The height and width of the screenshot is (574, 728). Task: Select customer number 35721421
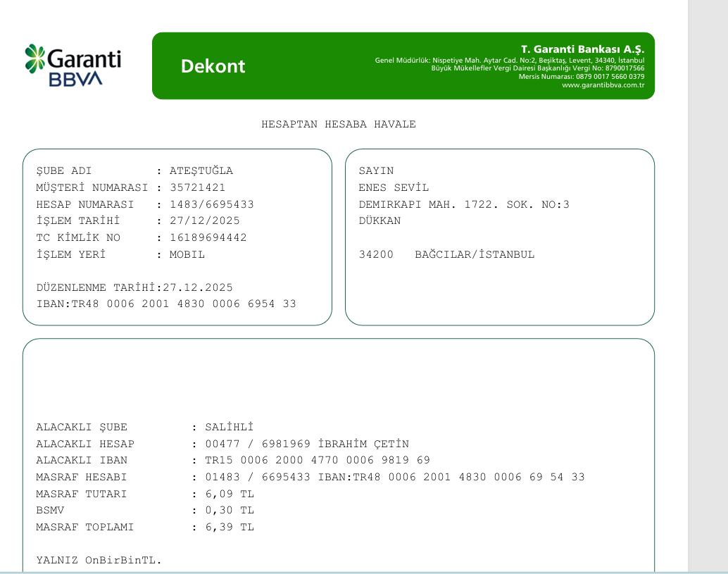tap(197, 187)
